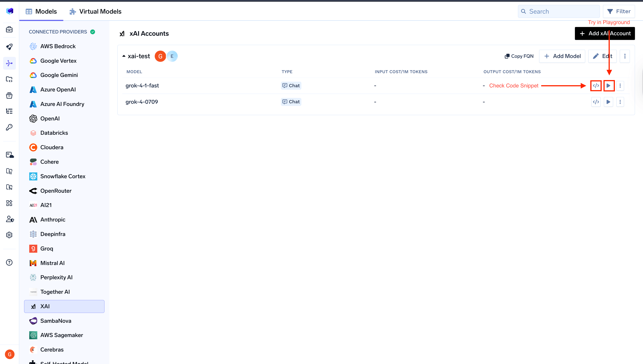Select the Models tab
This screenshot has height=364, width=643.
pos(41,11)
